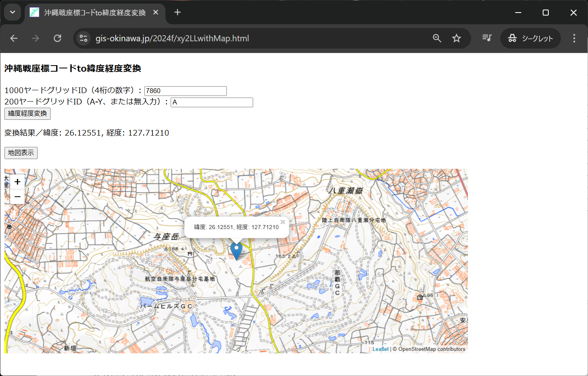Viewport: 588px width, 376px height.
Task: Zoom out the map with minus button
Action: (17, 197)
